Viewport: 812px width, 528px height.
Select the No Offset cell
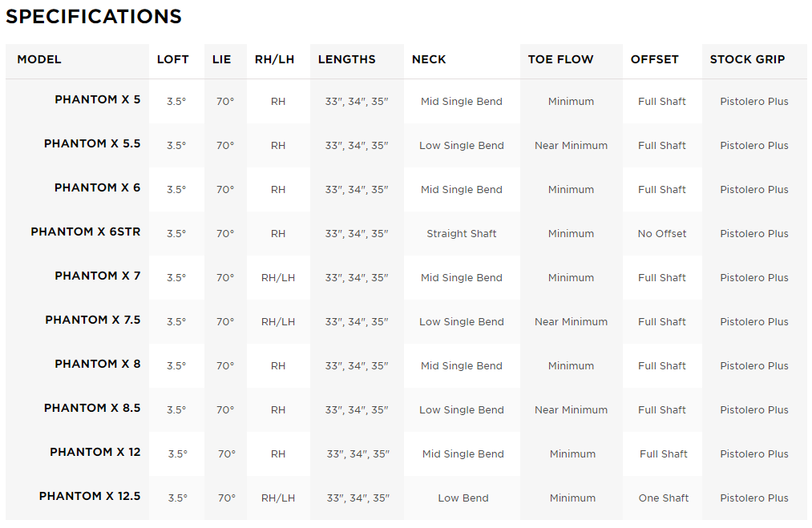click(x=662, y=233)
